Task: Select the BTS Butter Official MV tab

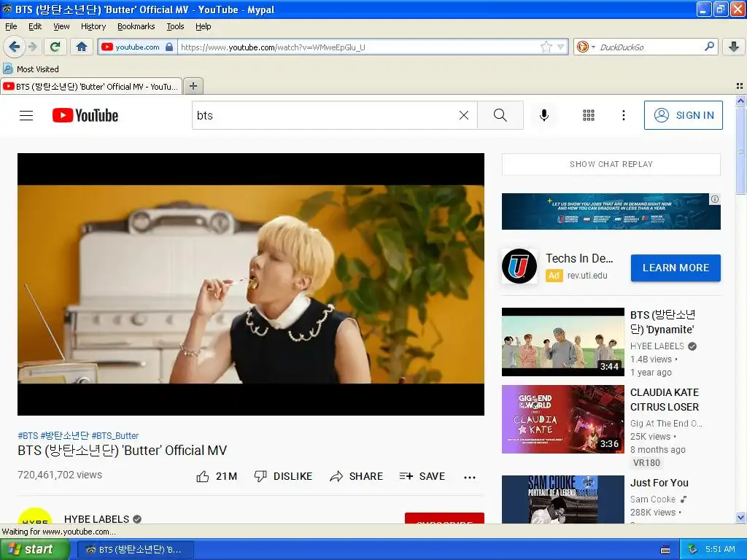Action: click(91, 86)
